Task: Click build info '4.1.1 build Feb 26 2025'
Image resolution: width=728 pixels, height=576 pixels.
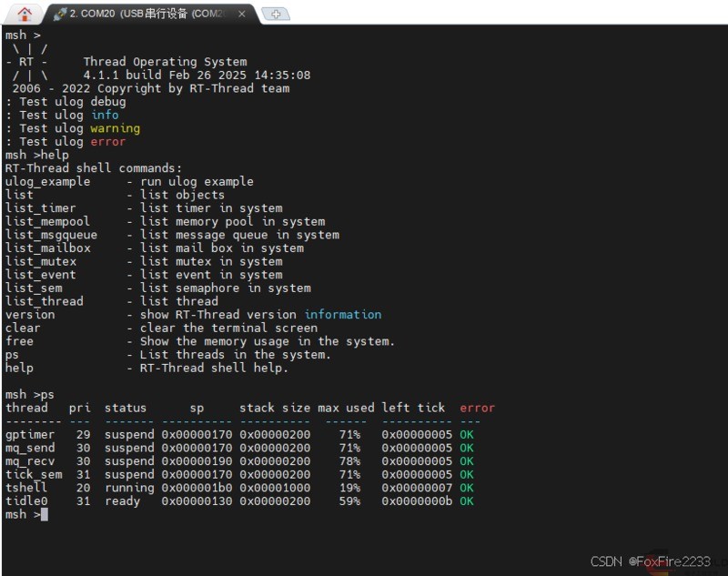Action: tap(165, 76)
